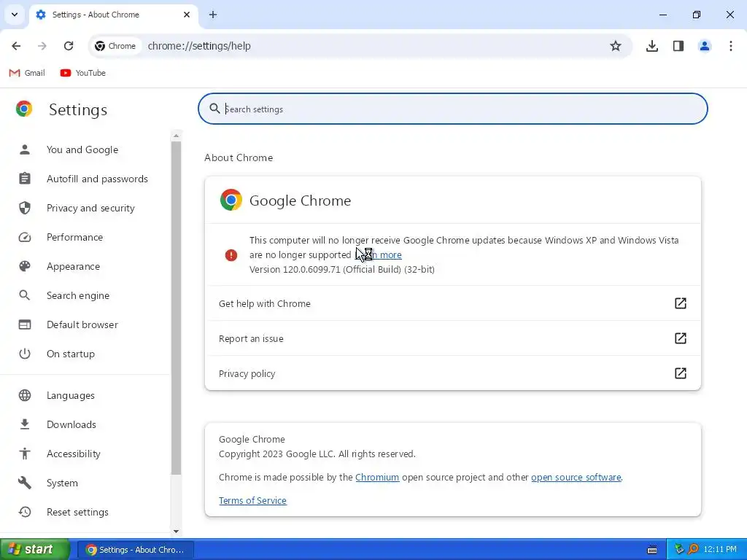Click external-link icon for Report an issue

pos(681,338)
